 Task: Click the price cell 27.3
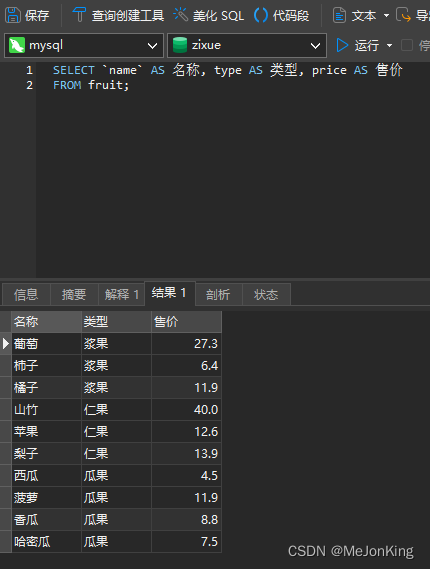[187, 344]
